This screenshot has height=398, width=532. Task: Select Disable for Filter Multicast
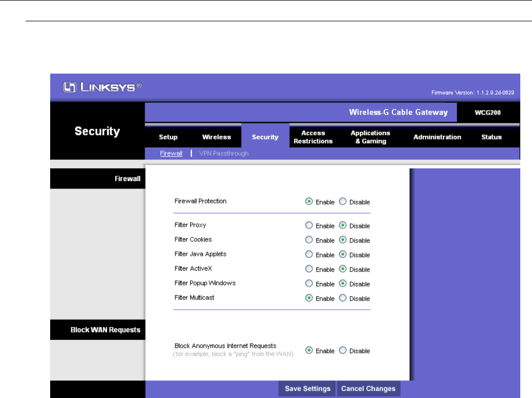(343, 298)
